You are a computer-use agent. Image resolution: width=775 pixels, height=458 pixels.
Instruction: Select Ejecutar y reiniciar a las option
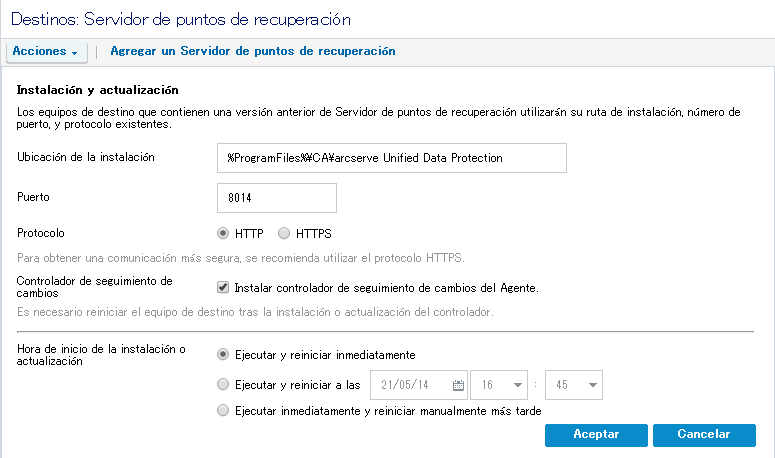(x=223, y=384)
